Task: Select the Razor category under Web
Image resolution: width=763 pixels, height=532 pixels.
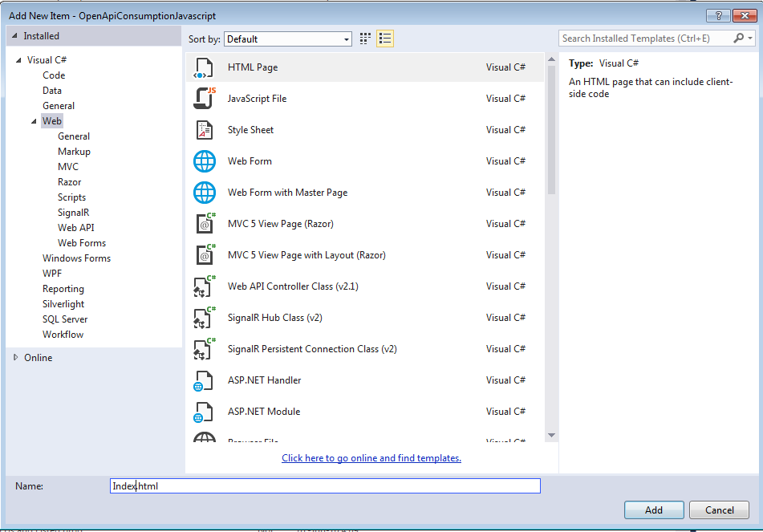Action: [x=70, y=182]
